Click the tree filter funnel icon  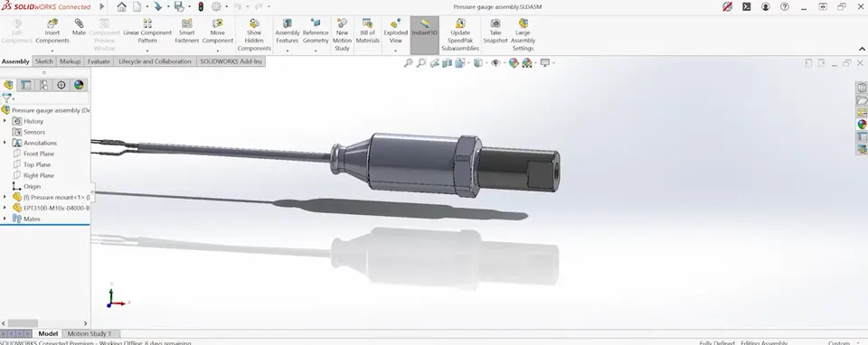tap(6, 98)
